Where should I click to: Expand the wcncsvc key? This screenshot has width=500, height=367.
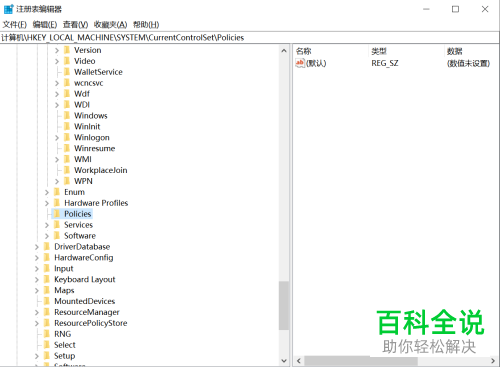(57, 83)
